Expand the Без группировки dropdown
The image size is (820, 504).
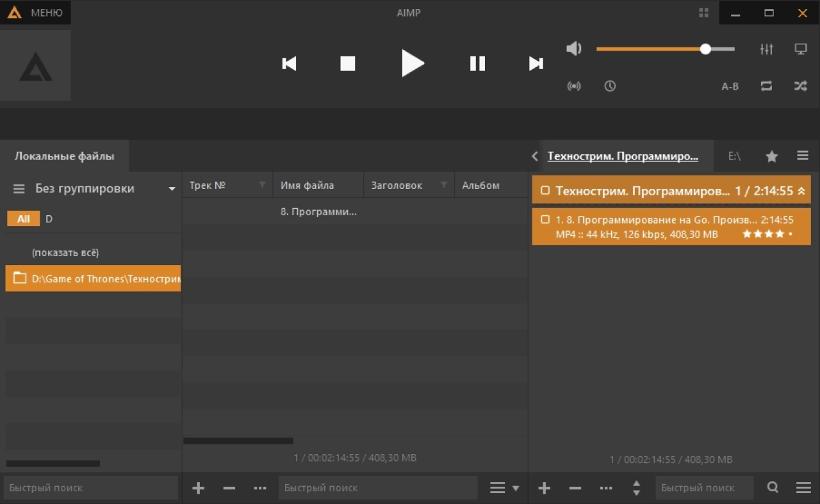tap(172, 189)
